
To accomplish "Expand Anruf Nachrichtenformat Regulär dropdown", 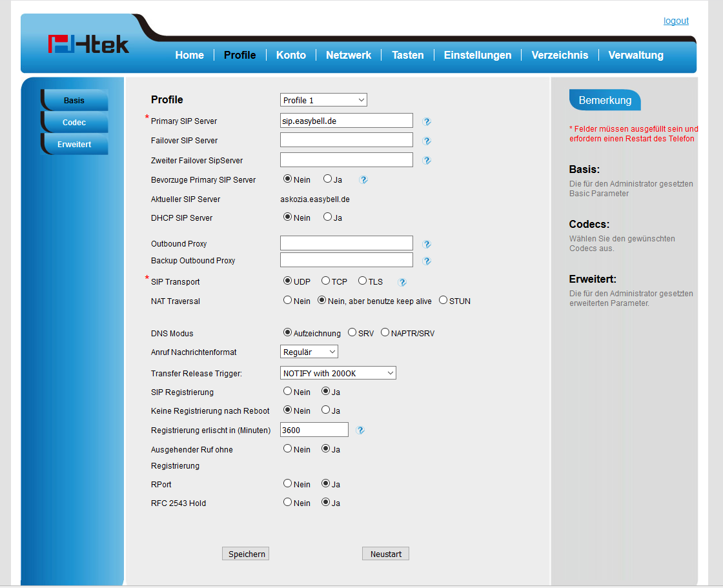I will tap(309, 352).
